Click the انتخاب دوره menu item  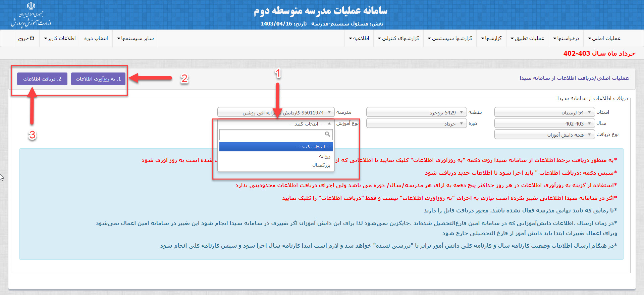point(96,38)
